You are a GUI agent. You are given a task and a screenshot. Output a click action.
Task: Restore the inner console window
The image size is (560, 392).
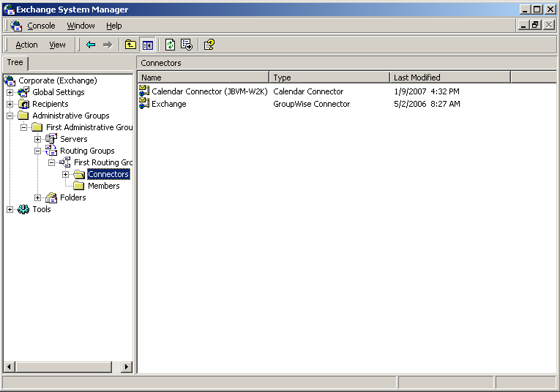click(x=535, y=26)
